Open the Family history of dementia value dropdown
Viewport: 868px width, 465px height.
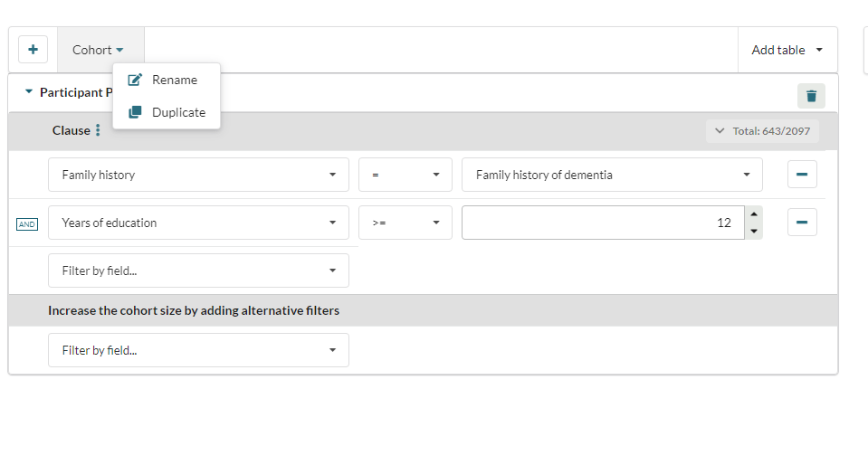point(612,175)
